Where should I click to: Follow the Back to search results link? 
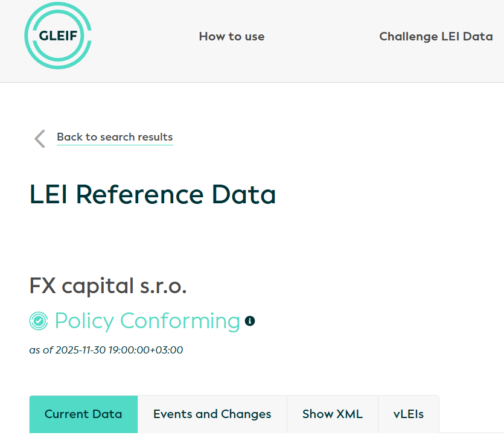[115, 137]
